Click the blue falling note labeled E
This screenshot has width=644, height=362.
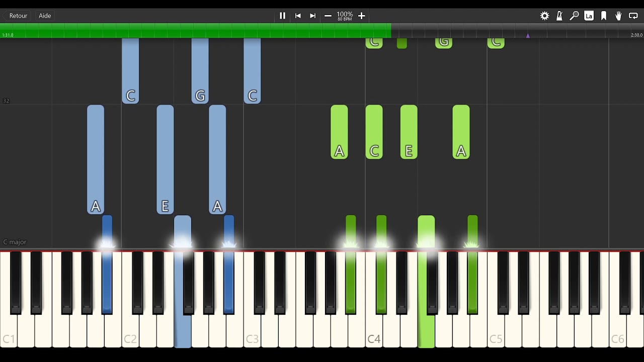click(x=165, y=159)
